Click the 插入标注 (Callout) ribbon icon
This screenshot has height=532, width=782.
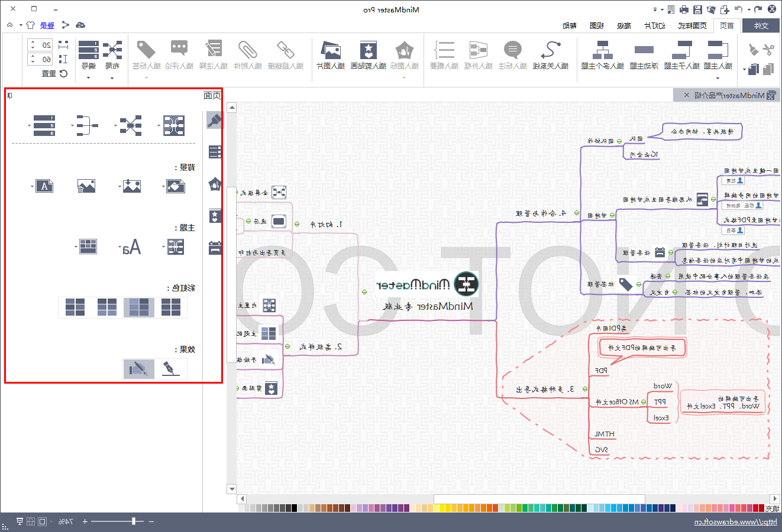[512, 51]
